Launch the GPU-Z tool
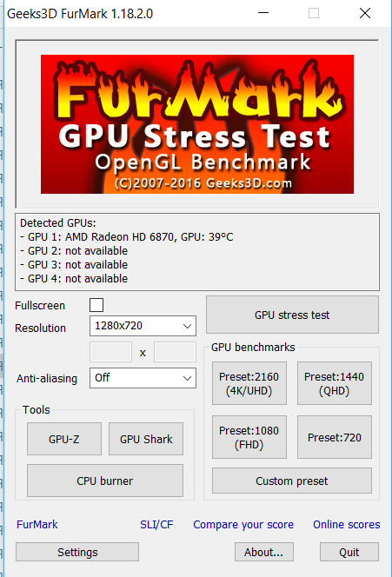 point(64,439)
